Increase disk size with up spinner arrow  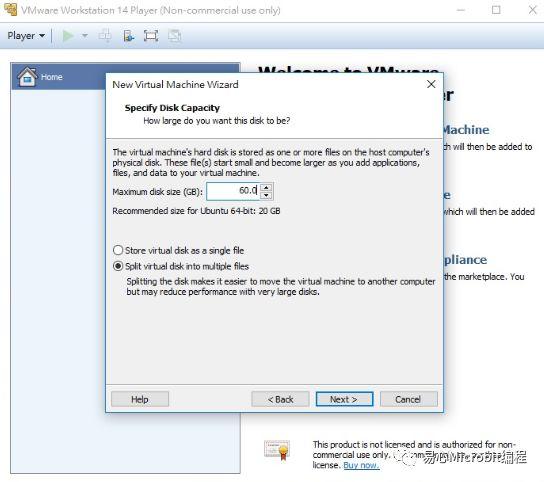(266, 187)
